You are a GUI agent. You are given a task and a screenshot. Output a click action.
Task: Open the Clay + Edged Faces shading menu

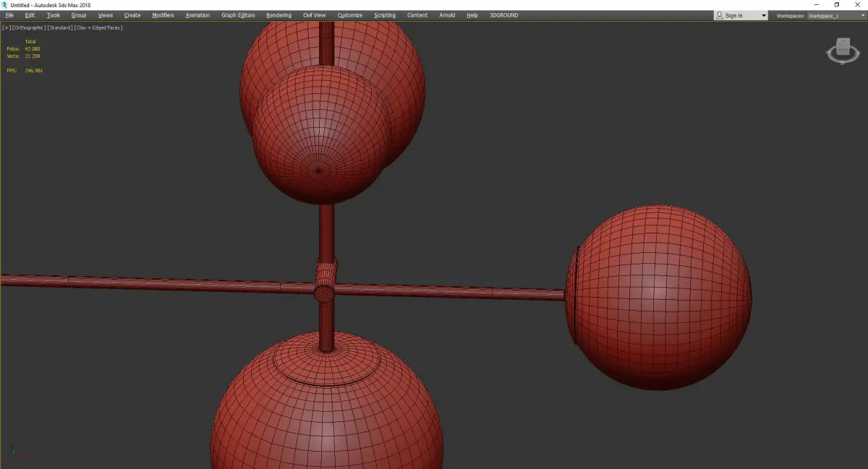98,27
